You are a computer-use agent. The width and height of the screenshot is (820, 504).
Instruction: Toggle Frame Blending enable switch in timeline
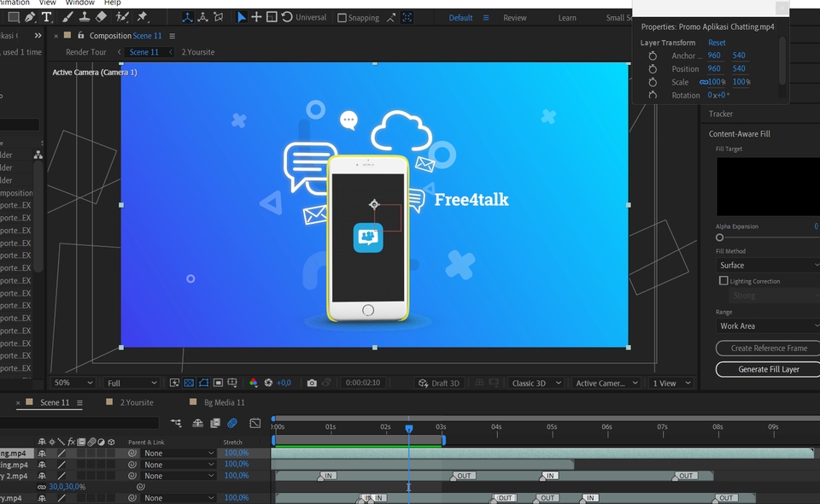coord(215,423)
